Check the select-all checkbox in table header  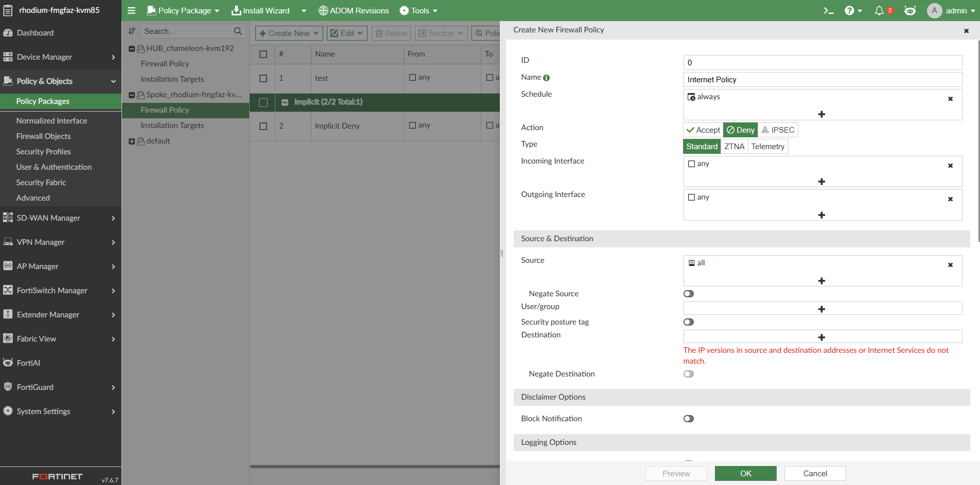[x=263, y=54]
